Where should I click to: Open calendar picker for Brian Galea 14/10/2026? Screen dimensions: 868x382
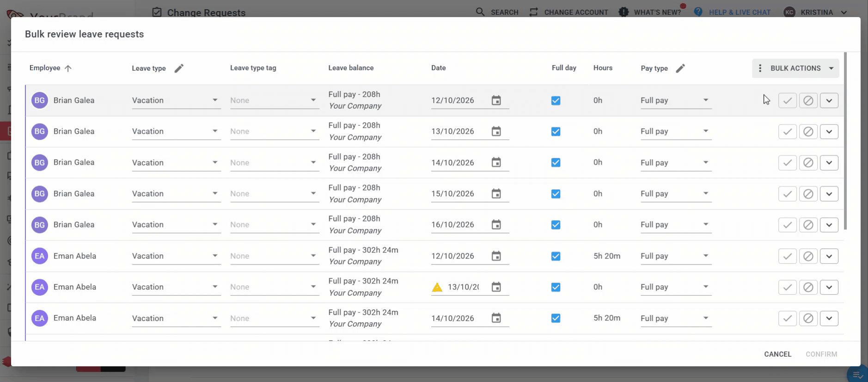click(x=496, y=162)
